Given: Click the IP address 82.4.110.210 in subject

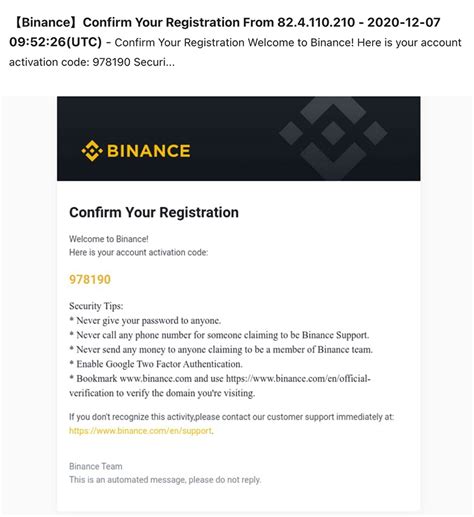Looking at the screenshot, I should [x=316, y=22].
